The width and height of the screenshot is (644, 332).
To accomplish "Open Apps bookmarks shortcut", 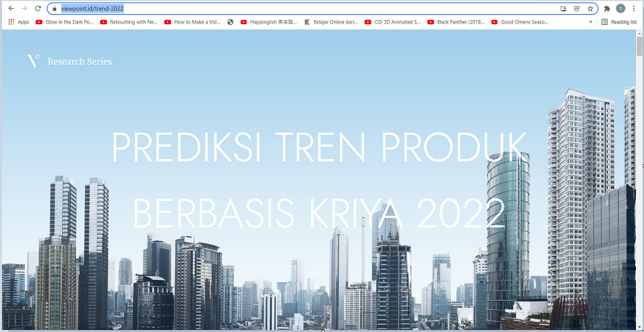I will (19, 22).
